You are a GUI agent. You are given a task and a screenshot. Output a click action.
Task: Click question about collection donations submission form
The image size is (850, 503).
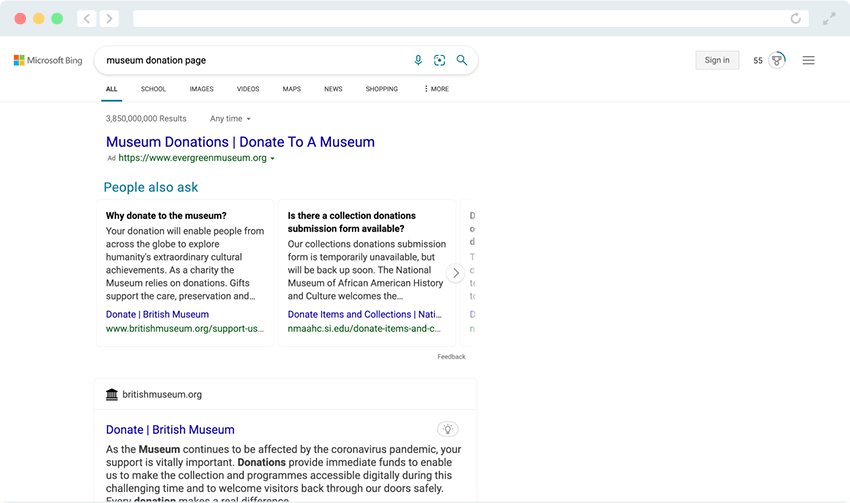click(351, 222)
